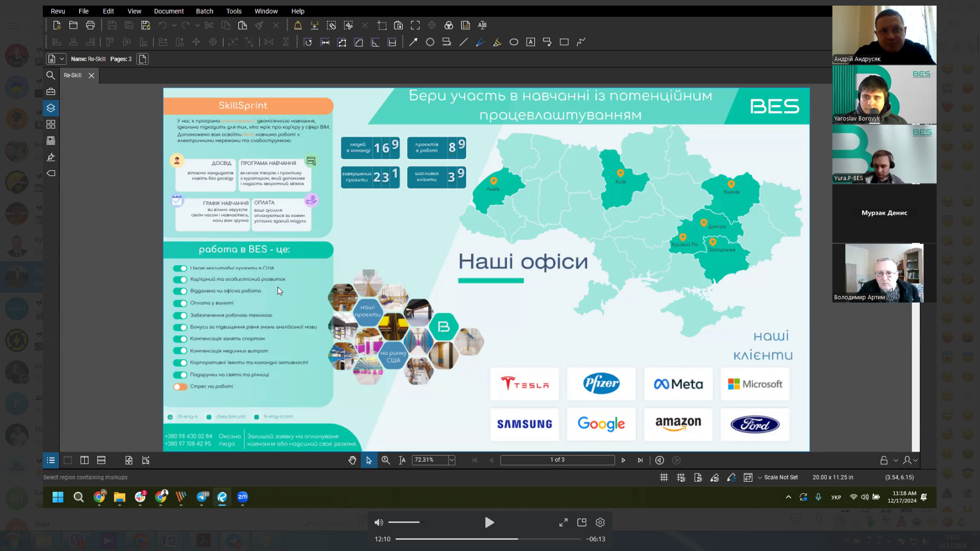
Task: Switch to continuous page view
Action: click(x=101, y=460)
